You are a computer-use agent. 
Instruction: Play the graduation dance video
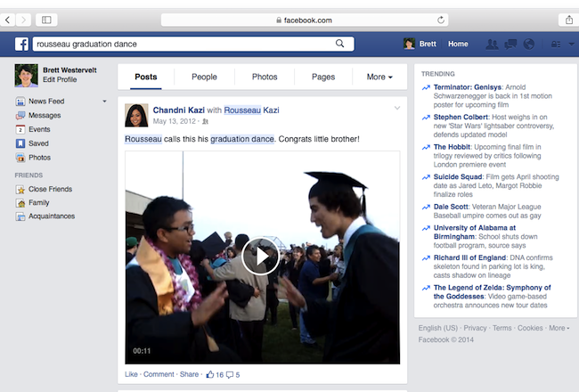(x=261, y=256)
